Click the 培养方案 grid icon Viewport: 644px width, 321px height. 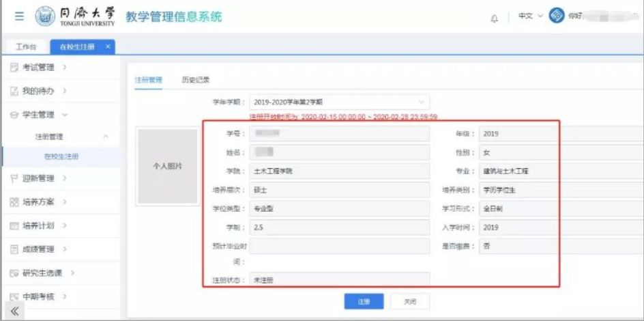click(x=14, y=201)
